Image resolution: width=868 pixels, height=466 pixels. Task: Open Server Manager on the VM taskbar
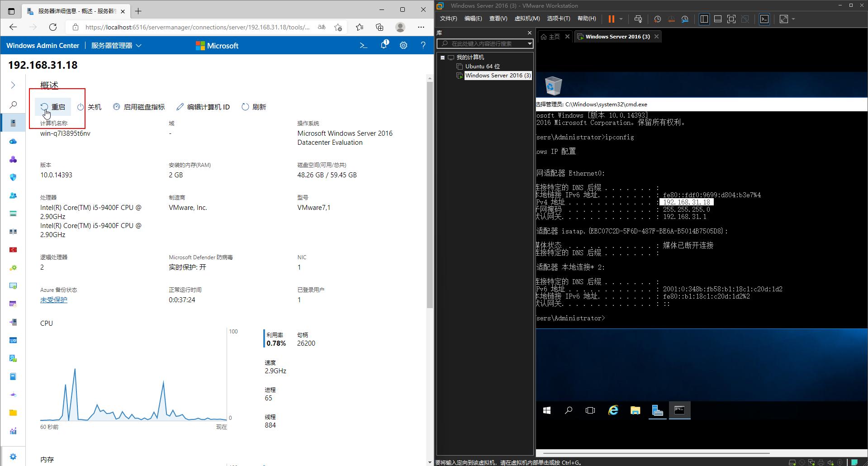(x=657, y=410)
